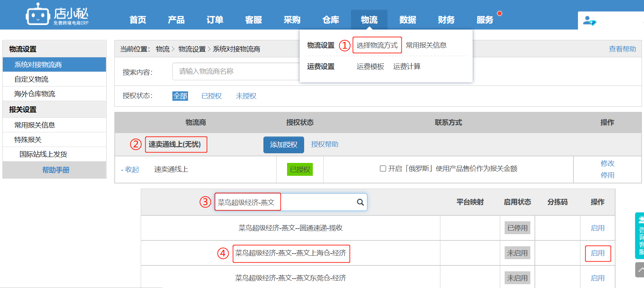The image size is (644, 288).
Task: Open the 产品 menu
Action: 177,20
